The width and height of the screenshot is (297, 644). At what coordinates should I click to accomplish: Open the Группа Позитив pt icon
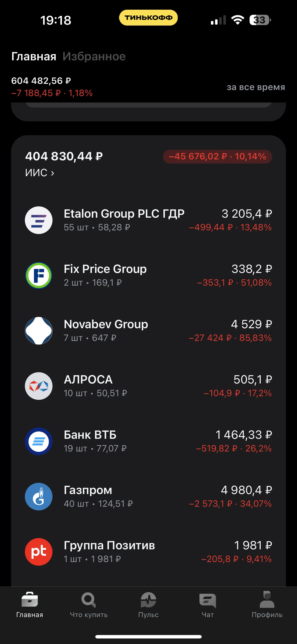pyautogui.click(x=38, y=551)
